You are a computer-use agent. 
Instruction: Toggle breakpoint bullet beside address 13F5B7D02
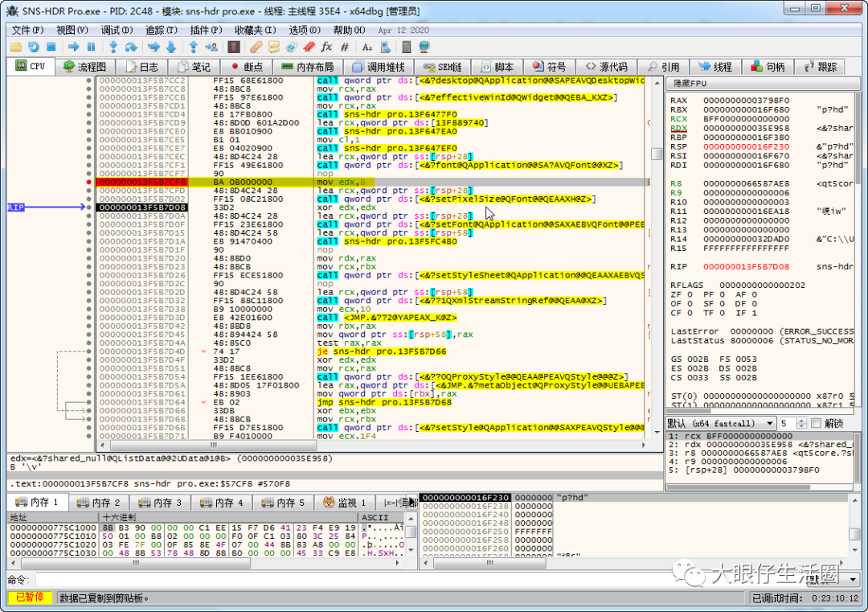point(88,199)
